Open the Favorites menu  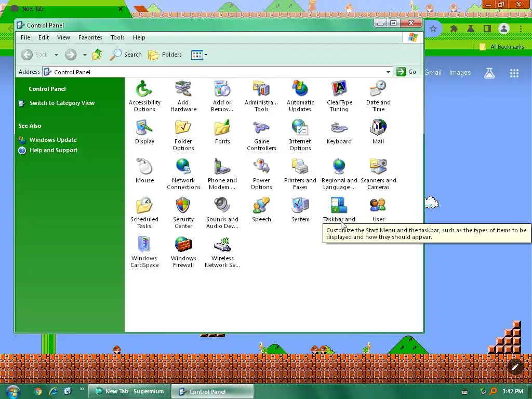click(x=90, y=37)
